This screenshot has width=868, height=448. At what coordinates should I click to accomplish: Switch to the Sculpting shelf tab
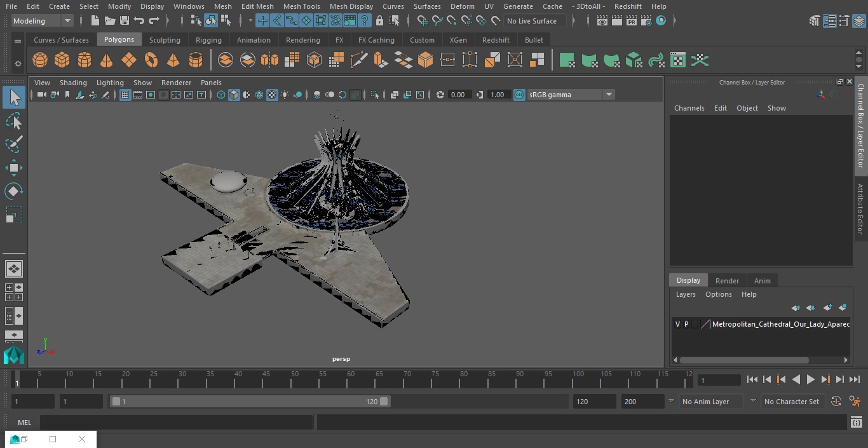165,40
